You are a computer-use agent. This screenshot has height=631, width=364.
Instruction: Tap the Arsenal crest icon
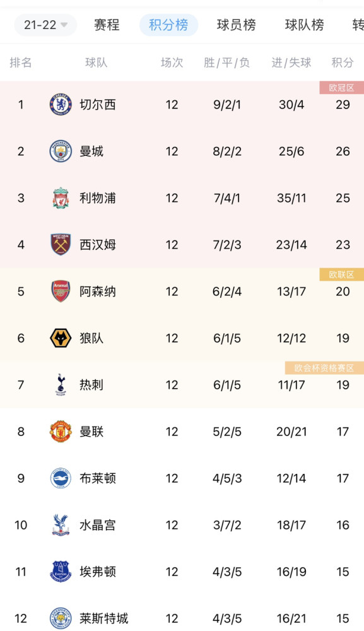coord(61,292)
